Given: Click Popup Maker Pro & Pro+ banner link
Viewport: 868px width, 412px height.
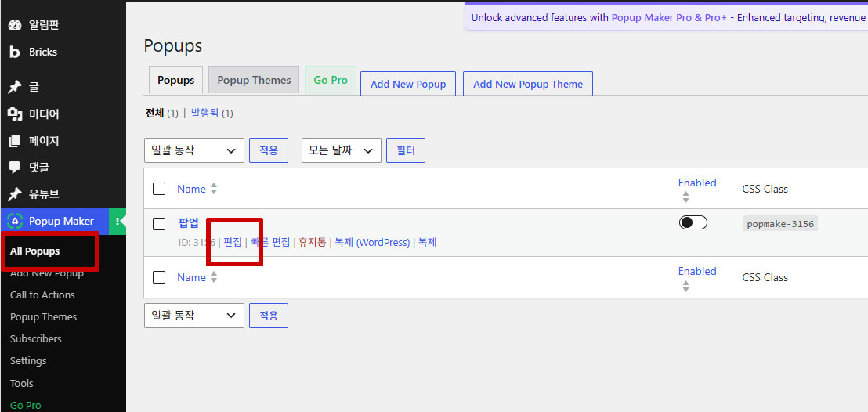Looking at the screenshot, I should pyautogui.click(x=669, y=18).
